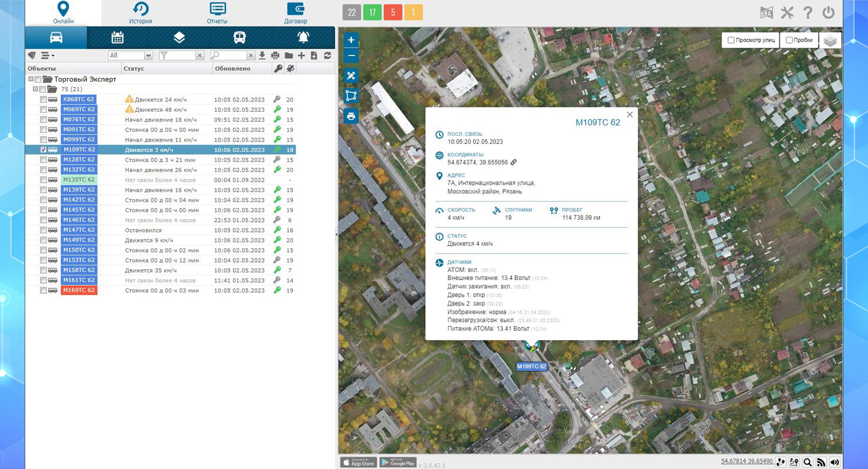Open the bell notifications panel tab
The width and height of the screenshot is (868, 469).
303,38
